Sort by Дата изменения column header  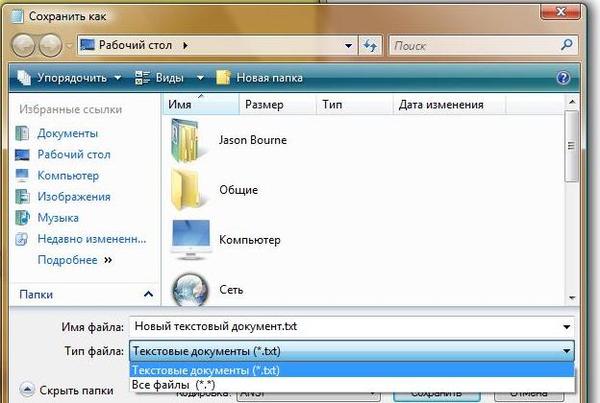[x=449, y=104]
